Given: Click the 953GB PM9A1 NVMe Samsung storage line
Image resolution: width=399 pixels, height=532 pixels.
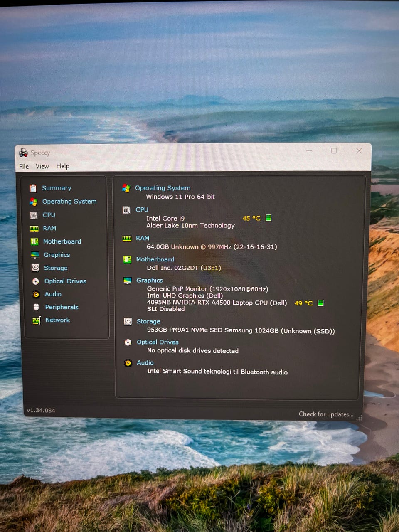Looking at the screenshot, I should click(241, 330).
